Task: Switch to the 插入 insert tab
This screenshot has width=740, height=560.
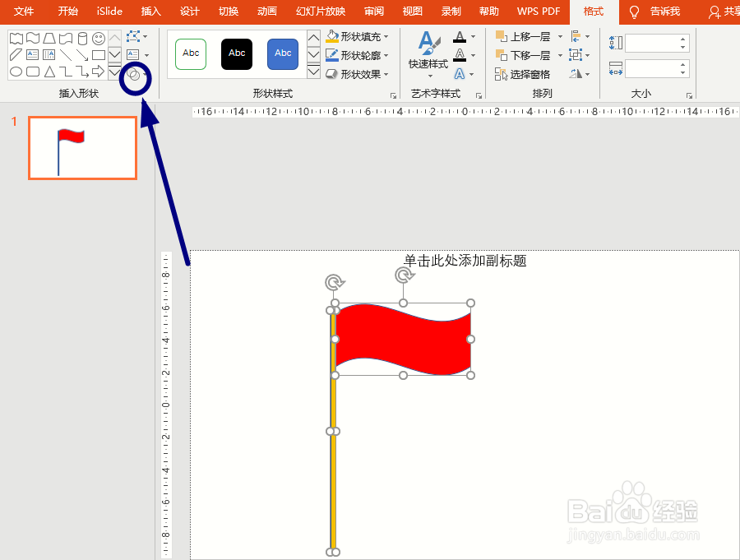Action: click(x=151, y=12)
